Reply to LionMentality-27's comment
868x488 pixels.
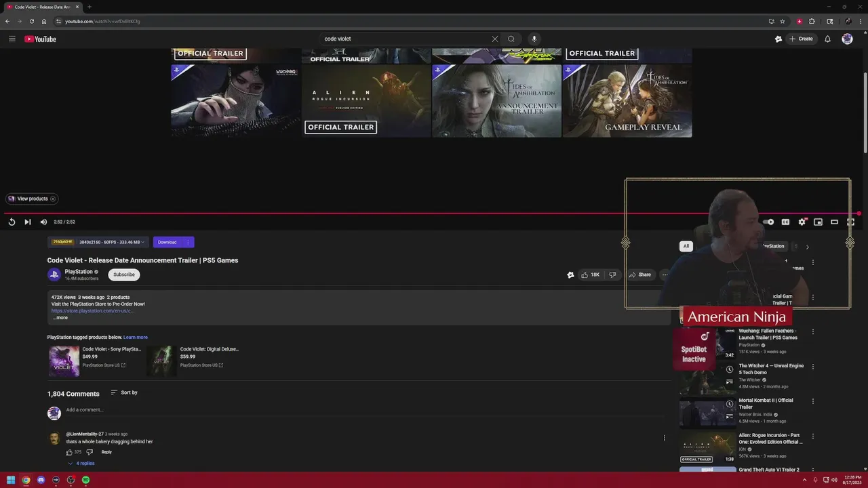point(106,452)
